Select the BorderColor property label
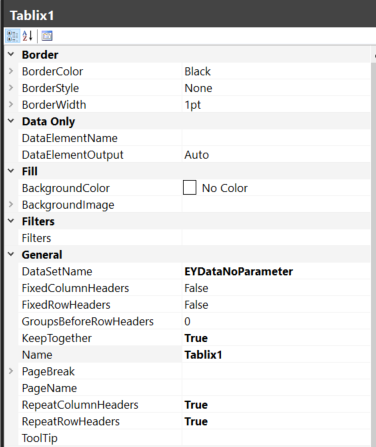The width and height of the screenshot is (376, 447). 52,71
